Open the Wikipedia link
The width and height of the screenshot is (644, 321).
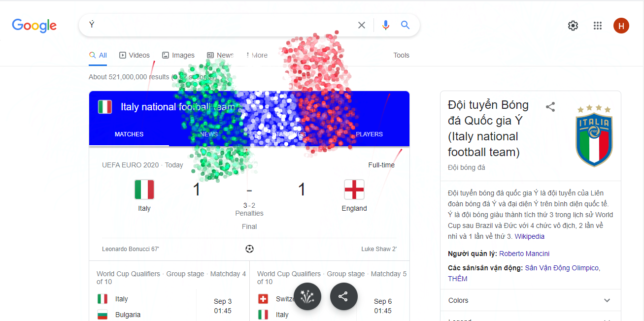coord(530,236)
